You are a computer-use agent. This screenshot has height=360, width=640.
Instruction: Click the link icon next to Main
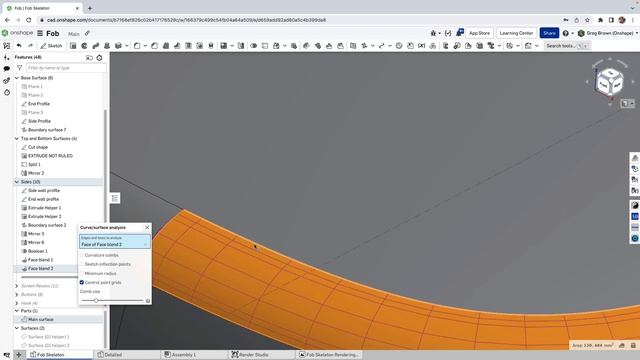[87, 33]
